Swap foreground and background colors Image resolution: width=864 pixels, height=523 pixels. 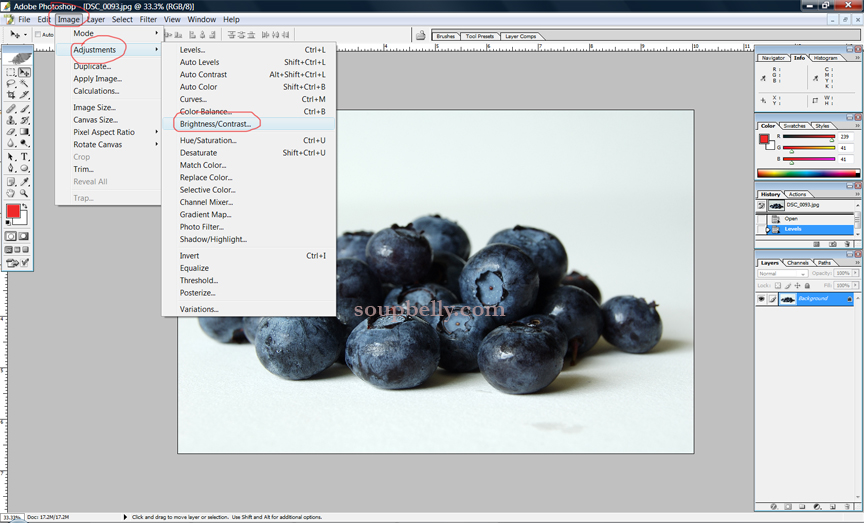point(24,206)
